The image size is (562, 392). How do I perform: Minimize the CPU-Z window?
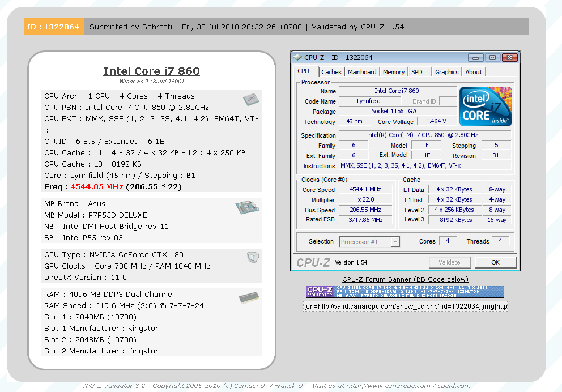click(x=476, y=58)
